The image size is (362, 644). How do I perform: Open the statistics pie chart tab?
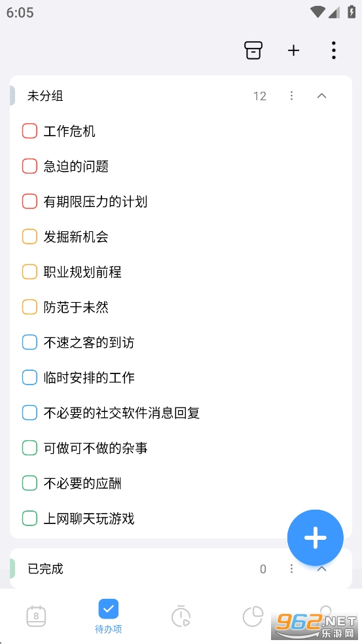(253, 616)
